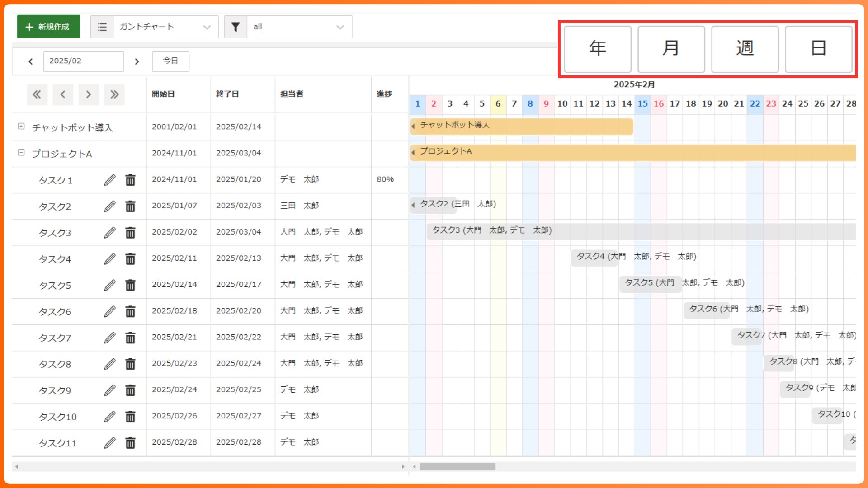Edit タスク5 with the pencil icon
The width and height of the screenshot is (868, 488).
coord(110,285)
